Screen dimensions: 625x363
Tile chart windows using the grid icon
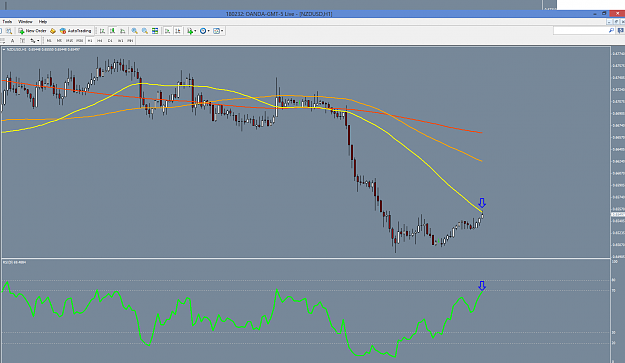tap(155, 31)
